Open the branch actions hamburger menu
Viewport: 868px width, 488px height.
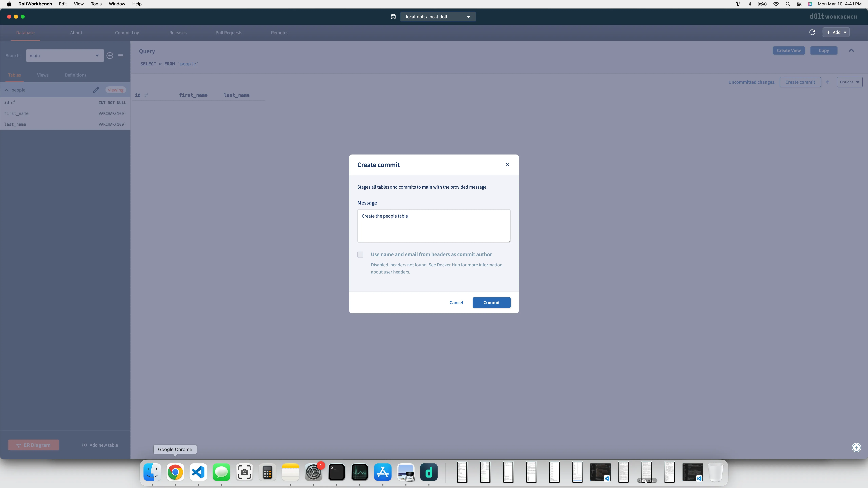121,56
